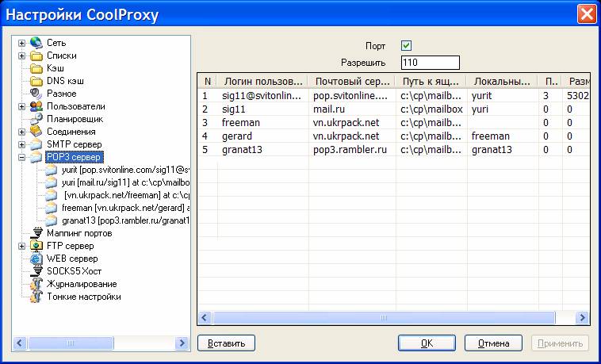Click the table horizontal scrollbar thumb
This screenshot has height=364, width=601.
click(384, 317)
